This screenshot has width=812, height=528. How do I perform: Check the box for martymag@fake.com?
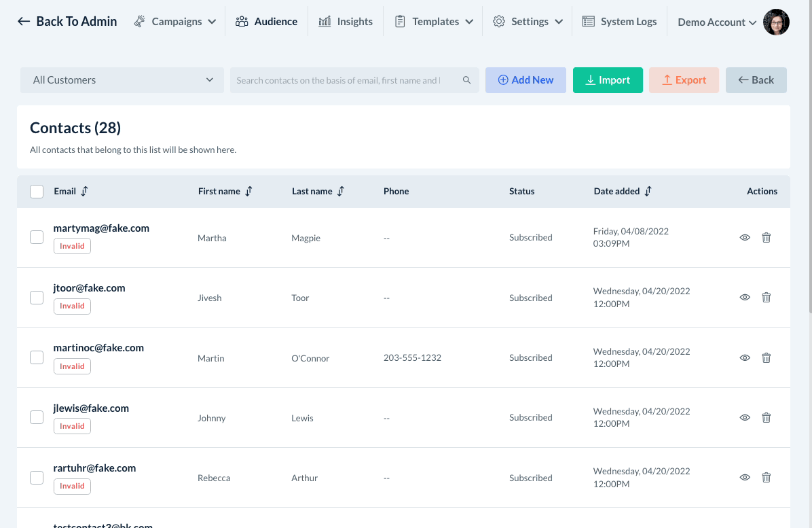(x=37, y=236)
